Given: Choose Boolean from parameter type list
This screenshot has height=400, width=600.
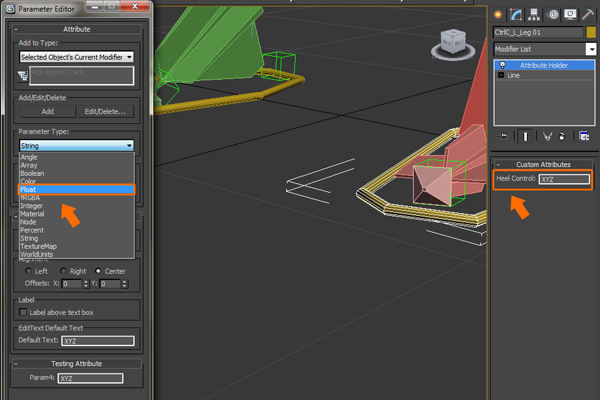Looking at the screenshot, I should click(77, 173).
